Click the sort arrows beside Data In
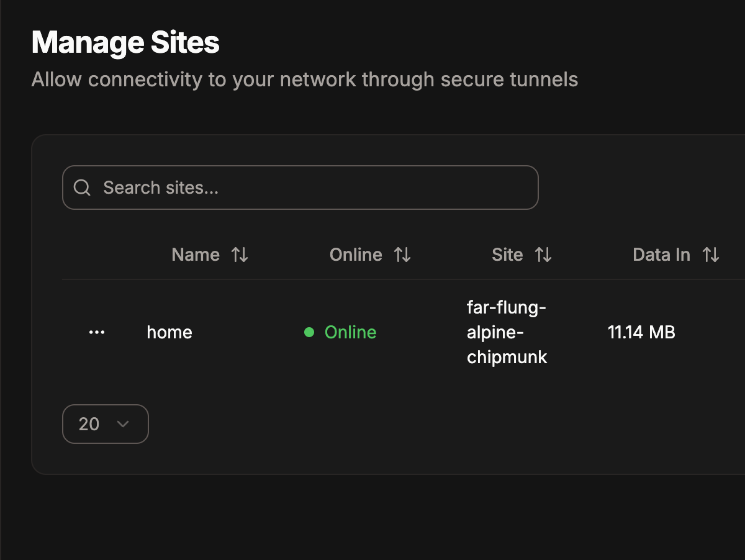This screenshot has width=745, height=560. (710, 255)
